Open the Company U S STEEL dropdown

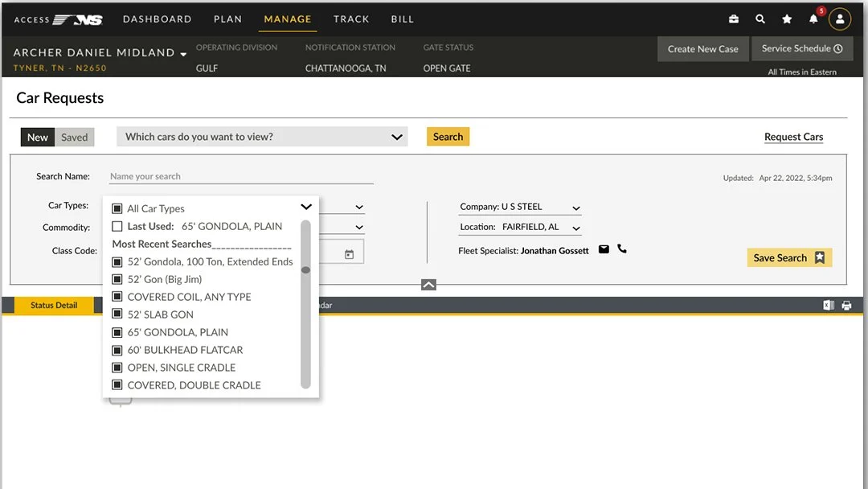(x=576, y=207)
